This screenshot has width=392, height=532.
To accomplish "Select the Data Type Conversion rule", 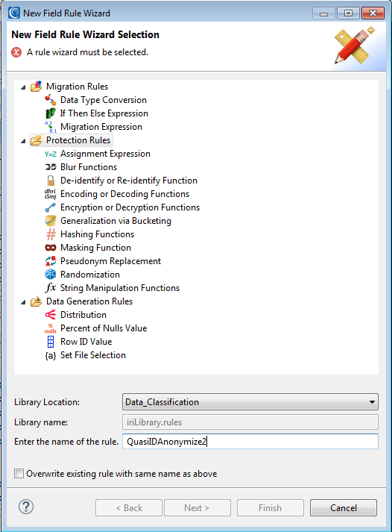I will coord(104,100).
